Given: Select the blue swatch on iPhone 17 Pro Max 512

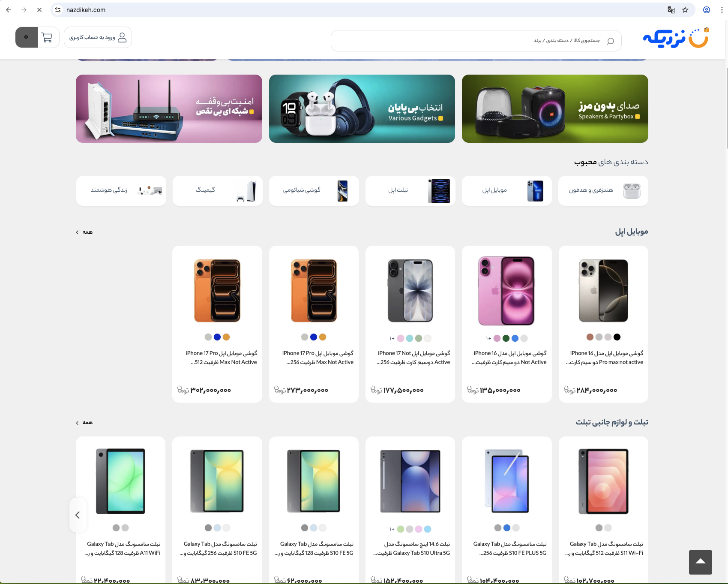Looking at the screenshot, I should [x=217, y=337].
